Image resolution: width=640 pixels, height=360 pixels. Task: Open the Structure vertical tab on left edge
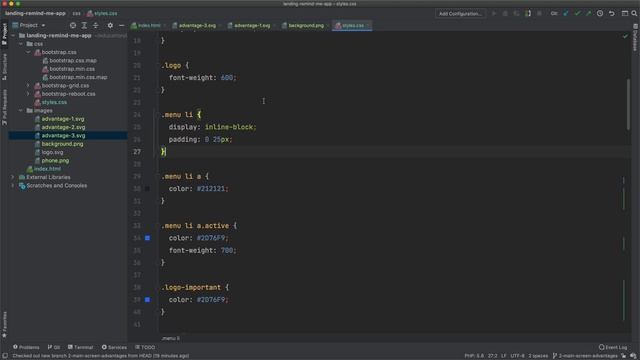[x=4, y=67]
